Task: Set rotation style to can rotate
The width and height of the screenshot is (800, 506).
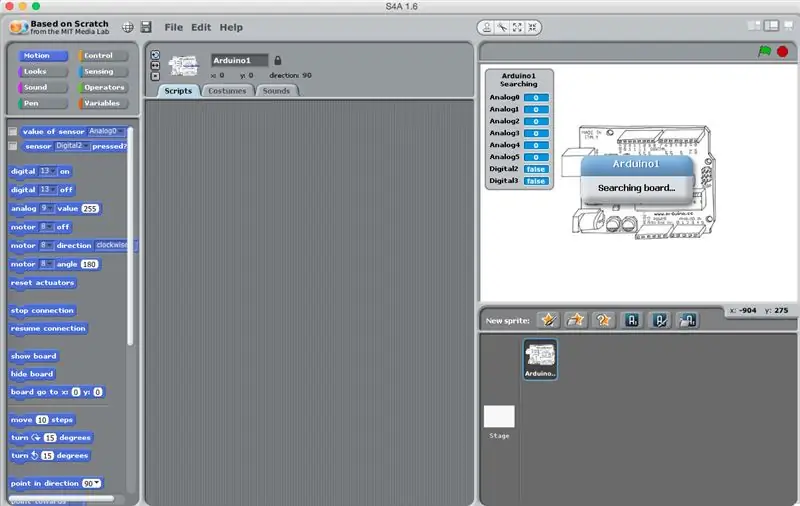Action: pos(155,55)
